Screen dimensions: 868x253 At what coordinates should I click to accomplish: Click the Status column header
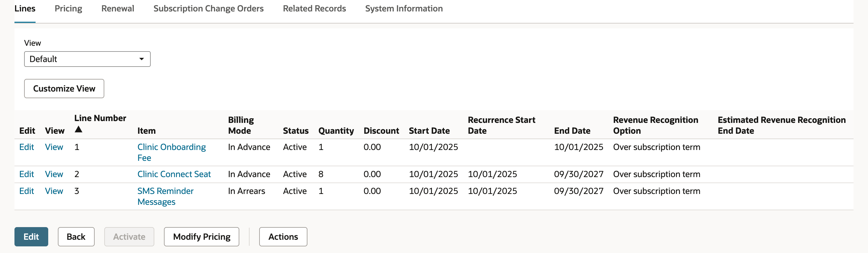(295, 131)
